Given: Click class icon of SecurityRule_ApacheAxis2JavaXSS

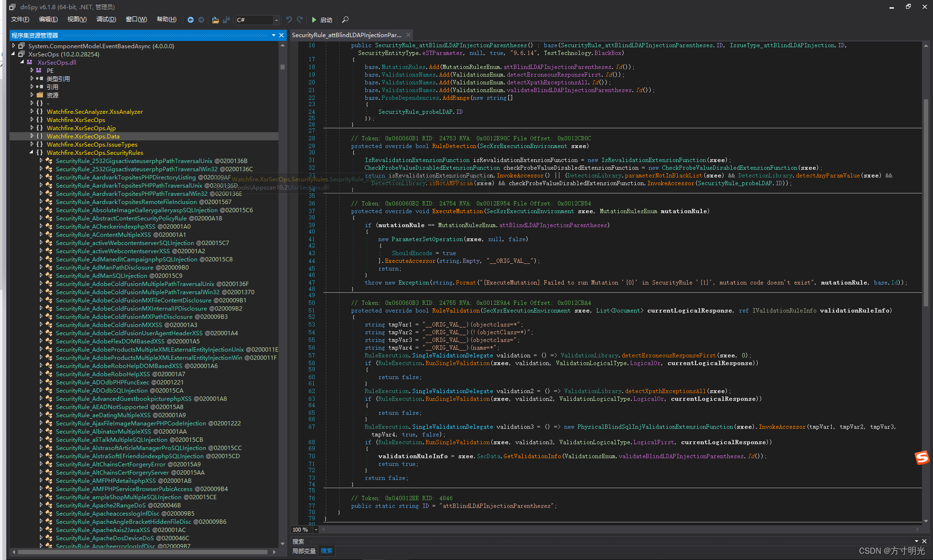Looking at the screenshot, I should (x=49, y=530).
